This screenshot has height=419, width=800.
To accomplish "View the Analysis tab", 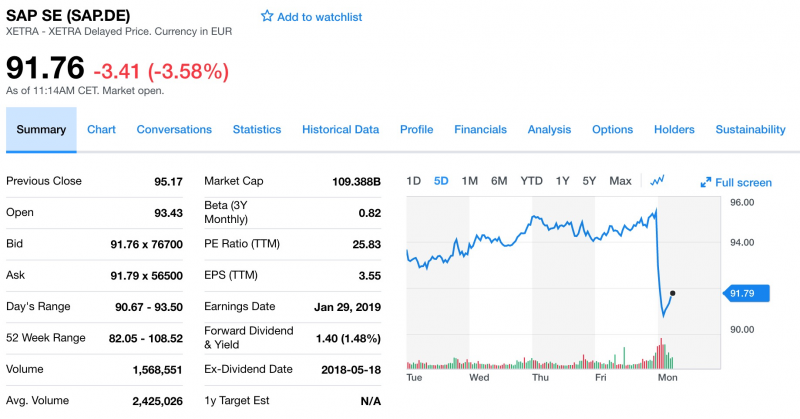I will (x=549, y=130).
